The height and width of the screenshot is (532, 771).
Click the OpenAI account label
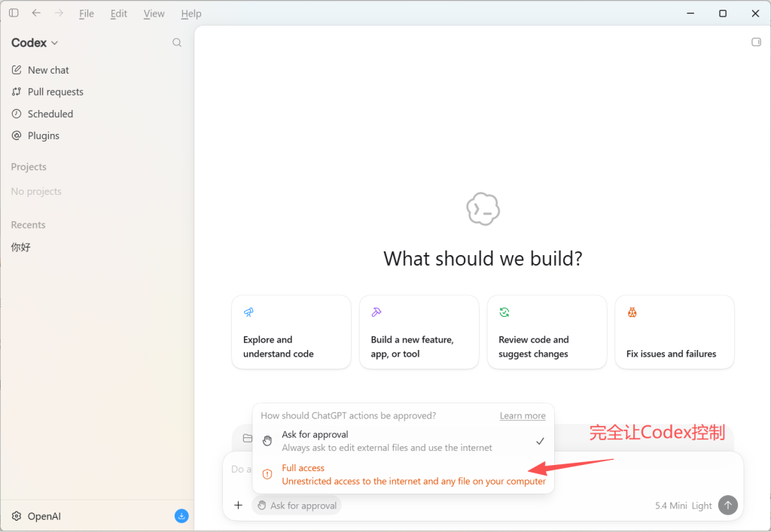click(44, 516)
